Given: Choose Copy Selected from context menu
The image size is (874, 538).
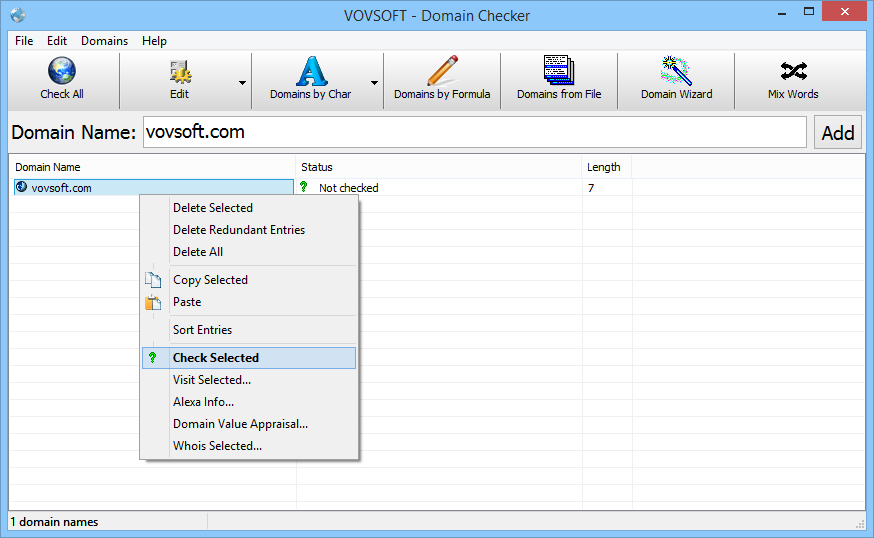Looking at the screenshot, I should [x=249, y=280].
